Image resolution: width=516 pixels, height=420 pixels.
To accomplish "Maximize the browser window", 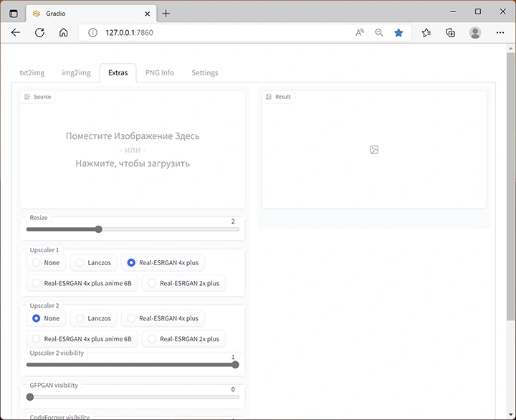I will tap(478, 11).
